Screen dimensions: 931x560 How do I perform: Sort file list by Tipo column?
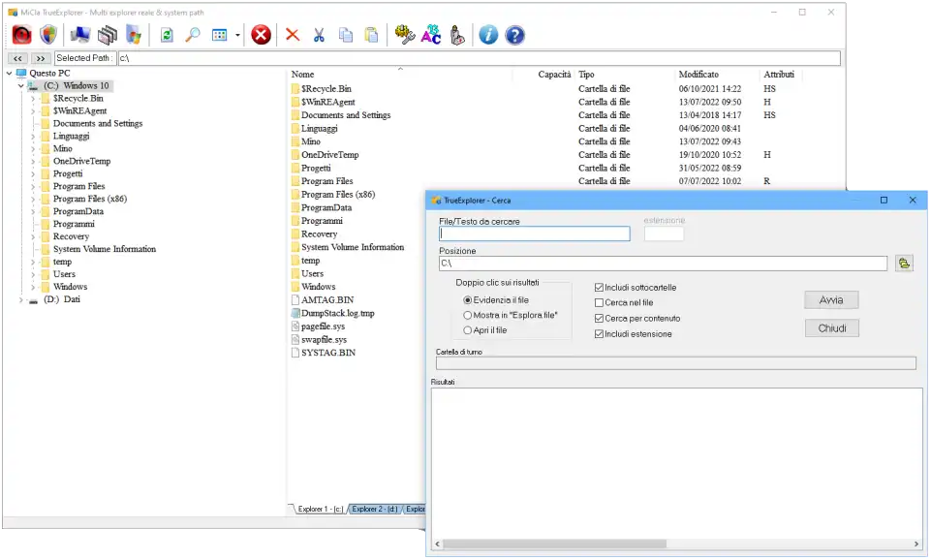[x=587, y=75]
